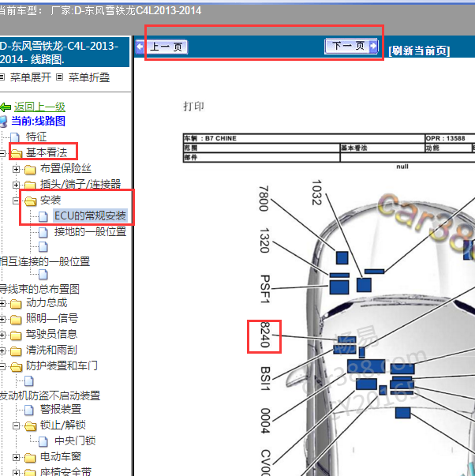Select the 1032 component label

pyautogui.click(x=316, y=192)
